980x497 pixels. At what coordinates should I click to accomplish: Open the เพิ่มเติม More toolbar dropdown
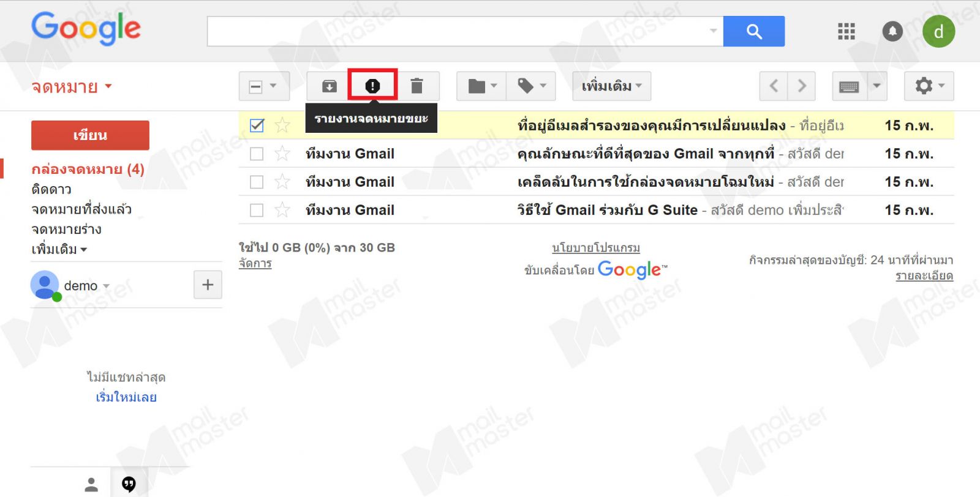click(611, 86)
